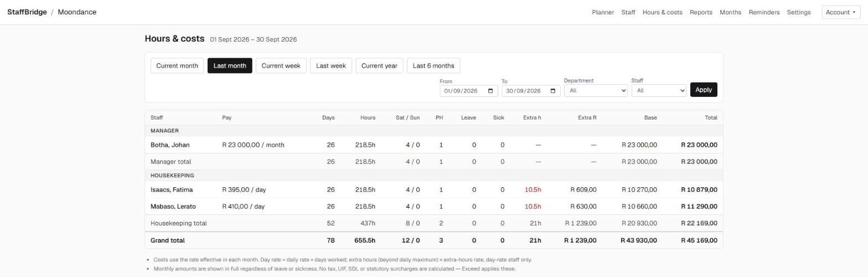Select the Last month preset
The width and height of the screenshot is (868, 277).
pyautogui.click(x=230, y=65)
